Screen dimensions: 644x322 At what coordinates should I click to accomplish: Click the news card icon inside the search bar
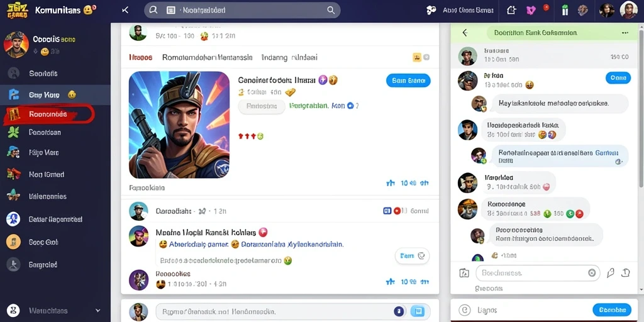(171, 10)
